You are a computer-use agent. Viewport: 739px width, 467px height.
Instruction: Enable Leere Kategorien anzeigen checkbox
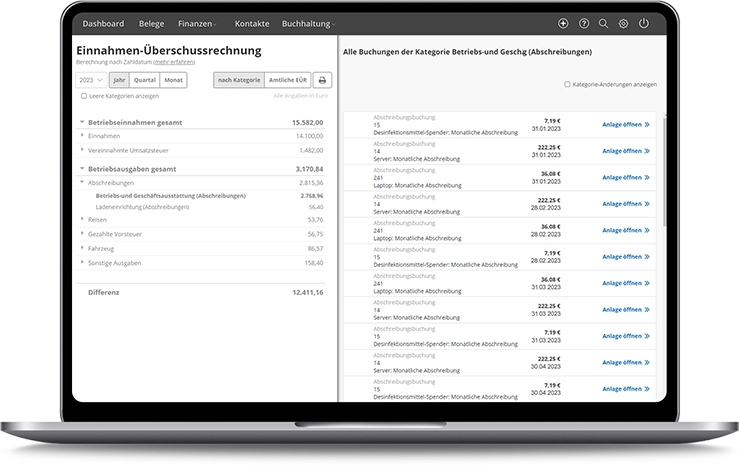click(x=84, y=96)
